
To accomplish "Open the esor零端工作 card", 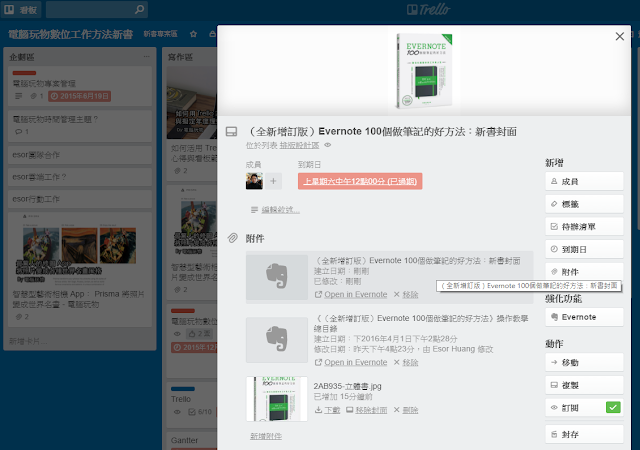I will click(80, 177).
